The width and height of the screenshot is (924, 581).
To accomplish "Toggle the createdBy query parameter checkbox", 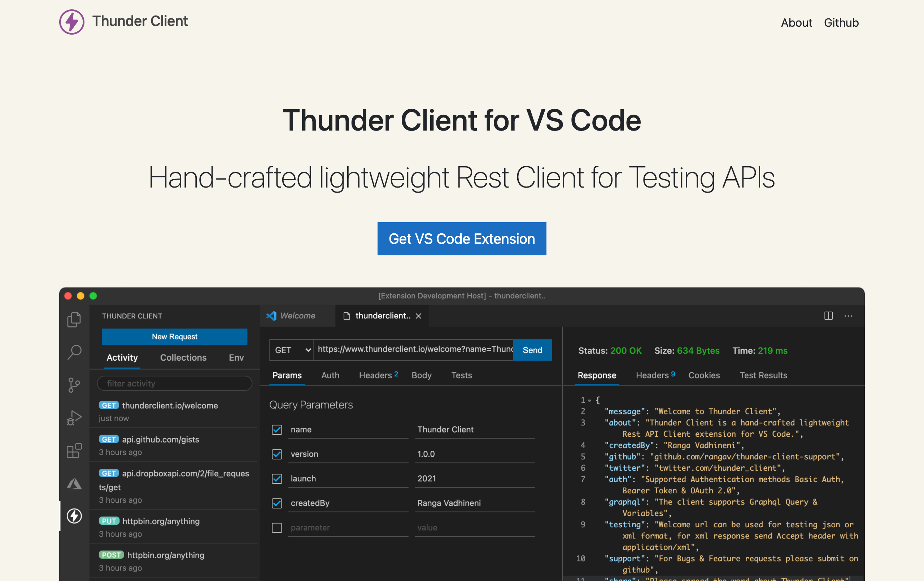I will (277, 503).
